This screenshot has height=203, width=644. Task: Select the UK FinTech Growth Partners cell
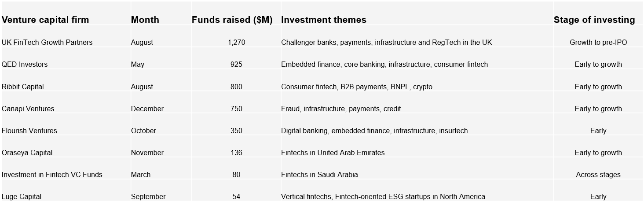tap(47, 43)
